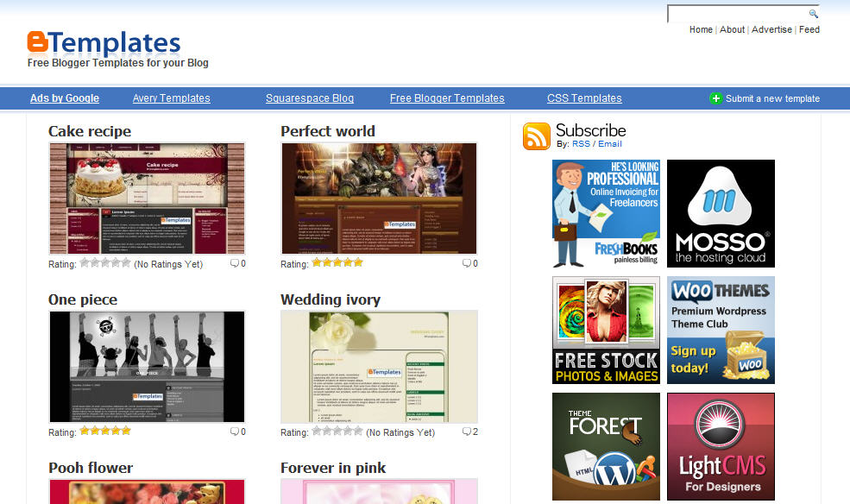Open Avery Templates nav link

coord(172,98)
